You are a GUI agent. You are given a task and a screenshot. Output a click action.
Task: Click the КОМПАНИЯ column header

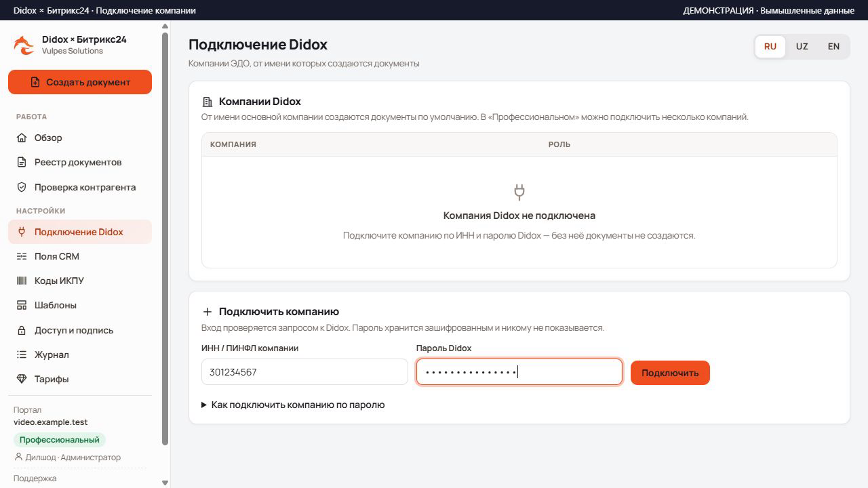tap(233, 144)
